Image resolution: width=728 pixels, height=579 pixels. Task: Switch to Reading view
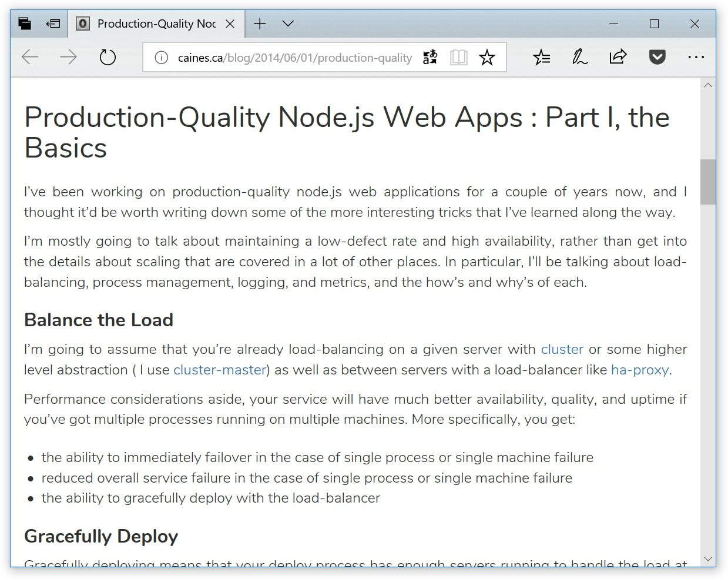458,57
